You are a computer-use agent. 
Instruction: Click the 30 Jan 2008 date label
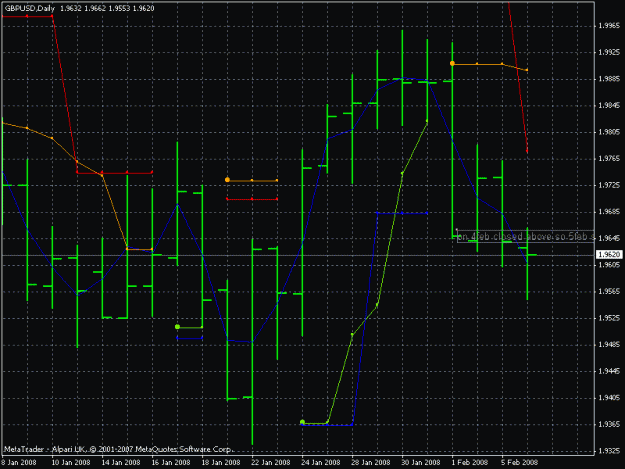click(421, 463)
